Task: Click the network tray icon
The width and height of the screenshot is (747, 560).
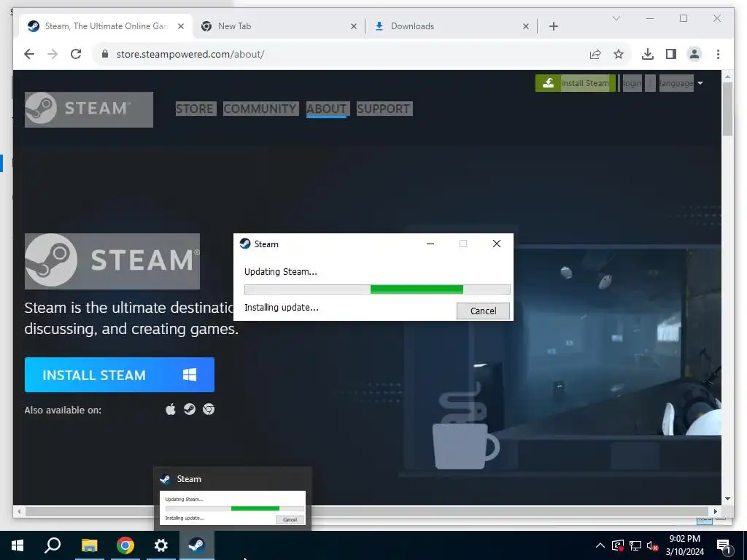Action: tap(635, 545)
